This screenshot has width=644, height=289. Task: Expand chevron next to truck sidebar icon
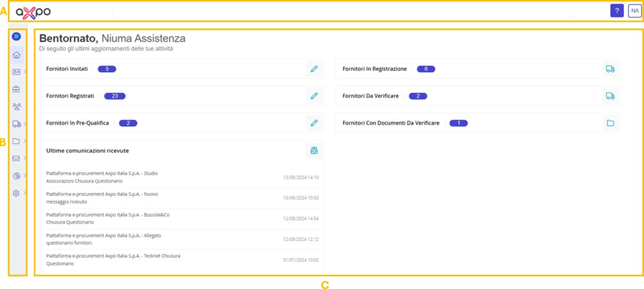pos(25,124)
